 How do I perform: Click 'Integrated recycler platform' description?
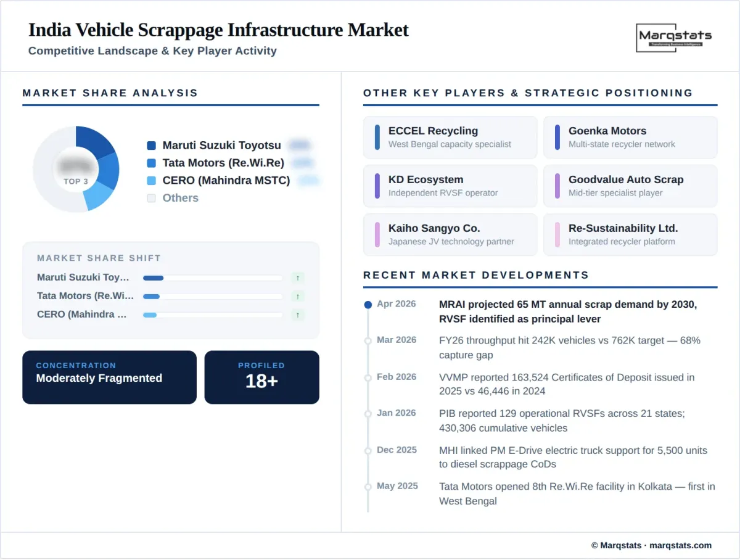pyautogui.click(x=622, y=242)
